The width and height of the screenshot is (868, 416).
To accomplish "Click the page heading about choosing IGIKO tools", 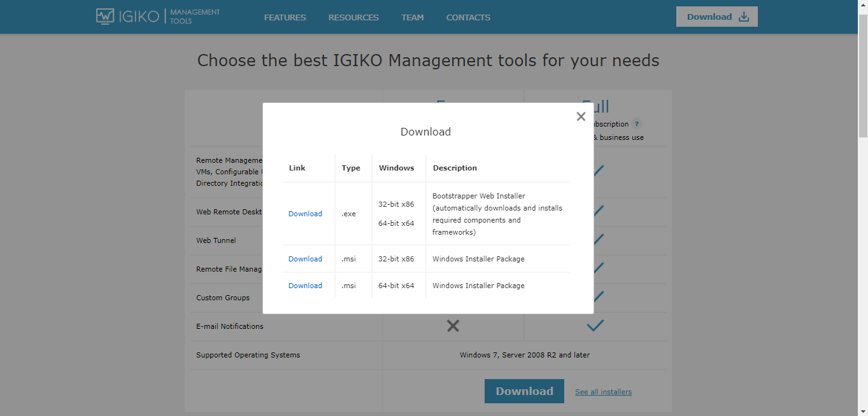I will [x=428, y=60].
